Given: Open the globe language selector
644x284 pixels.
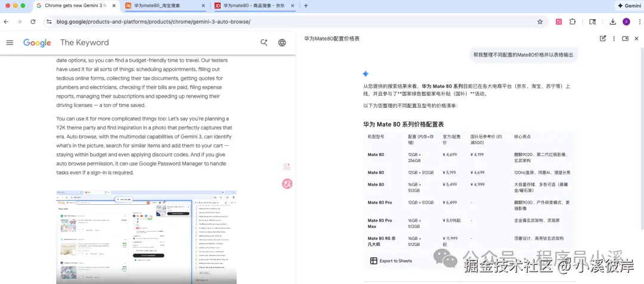Looking at the screenshot, I should point(282,42).
